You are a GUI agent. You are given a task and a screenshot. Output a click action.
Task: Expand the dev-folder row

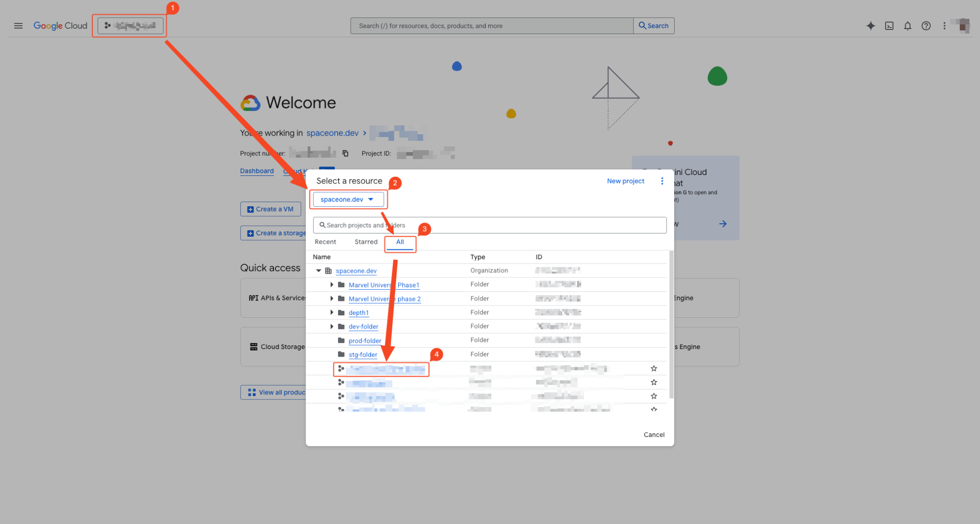[x=331, y=326]
